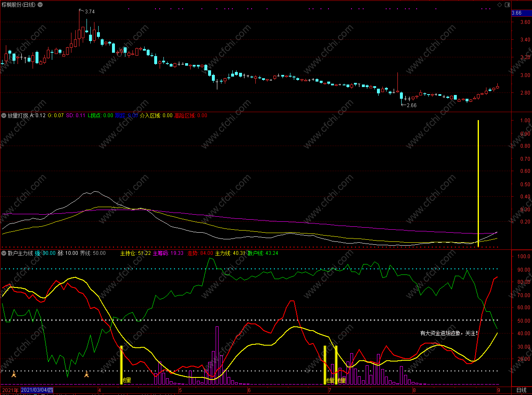The height and width of the screenshot is (395, 532).
Task: Click the first orange figure signal icon
Action: pyautogui.click(x=14, y=374)
